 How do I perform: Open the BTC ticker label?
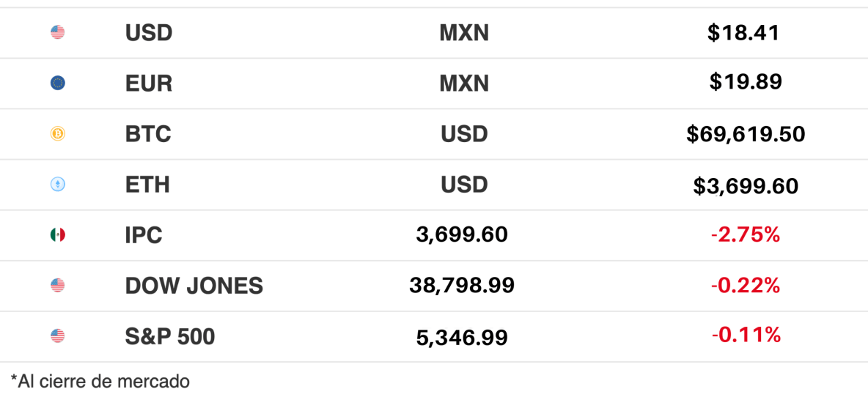click(148, 134)
